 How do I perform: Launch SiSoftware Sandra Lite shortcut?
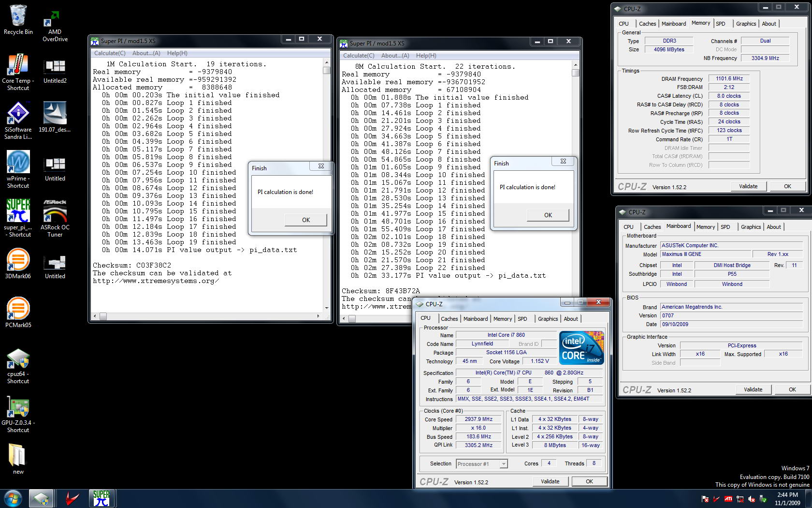click(x=18, y=121)
